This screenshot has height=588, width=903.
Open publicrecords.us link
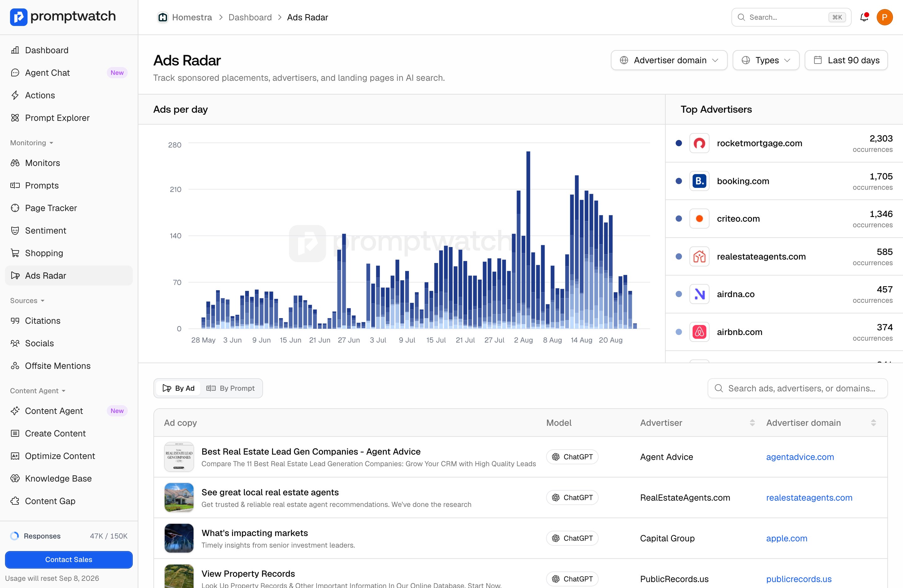pos(799,579)
